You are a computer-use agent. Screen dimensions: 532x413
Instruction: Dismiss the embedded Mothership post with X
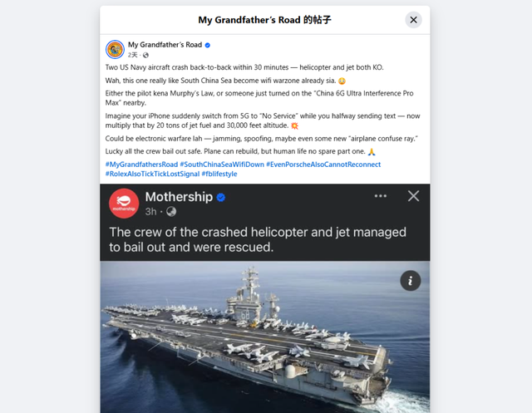coord(413,196)
